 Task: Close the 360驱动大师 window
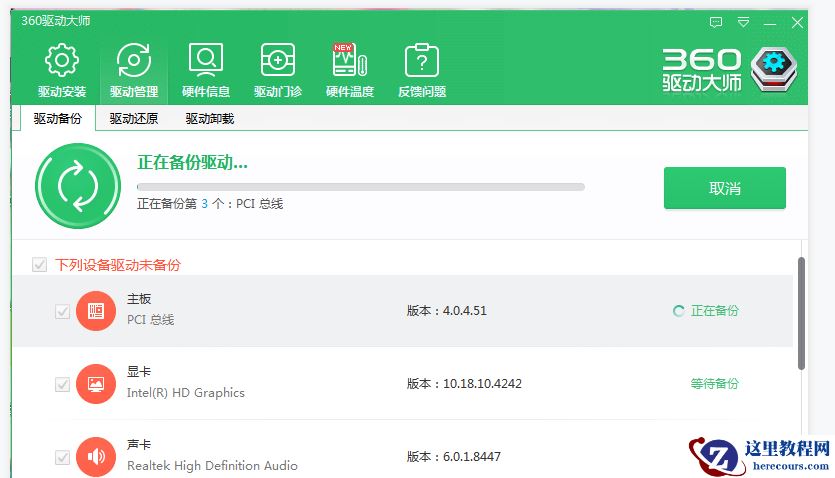click(x=797, y=22)
